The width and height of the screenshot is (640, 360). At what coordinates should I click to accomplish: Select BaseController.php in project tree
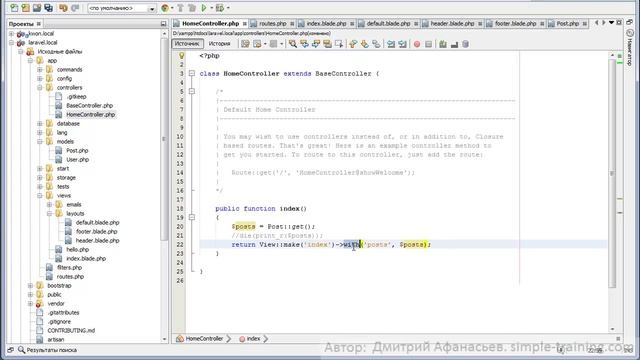(89, 105)
